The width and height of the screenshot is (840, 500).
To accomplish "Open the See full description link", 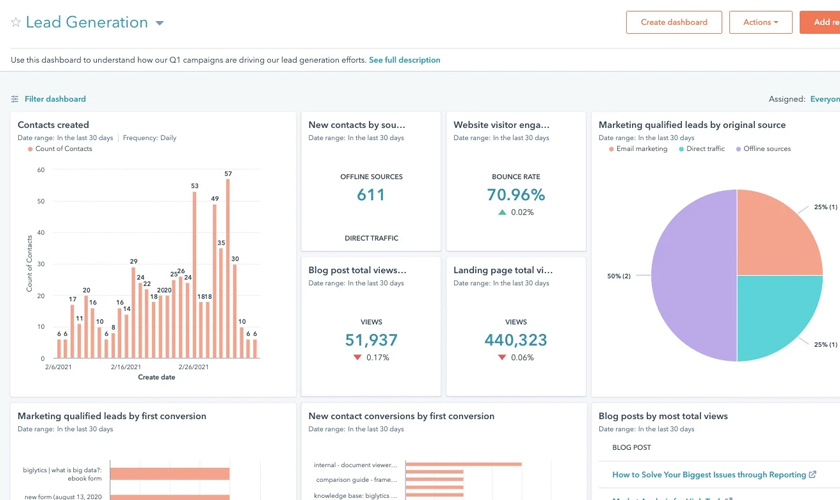I will [x=404, y=60].
